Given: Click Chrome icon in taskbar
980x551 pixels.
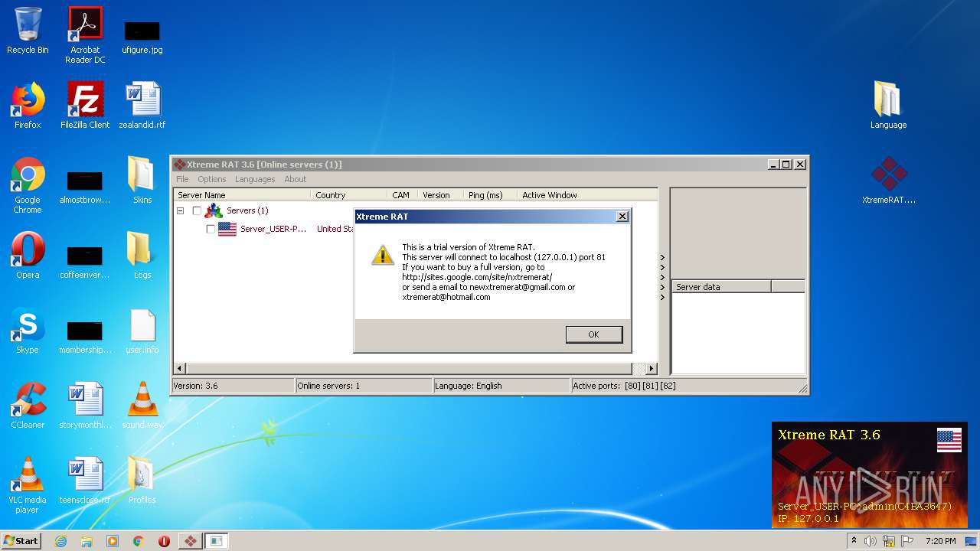Looking at the screenshot, I should pyautogui.click(x=139, y=541).
